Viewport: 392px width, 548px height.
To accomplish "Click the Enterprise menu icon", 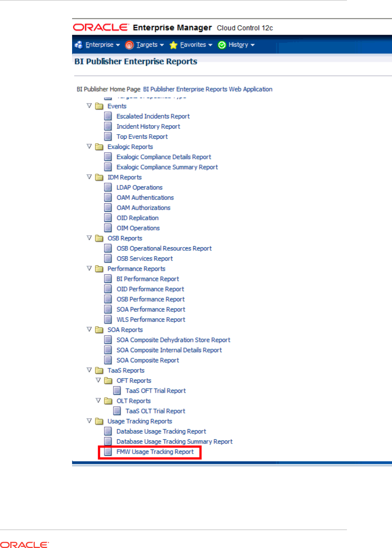I will (78, 45).
